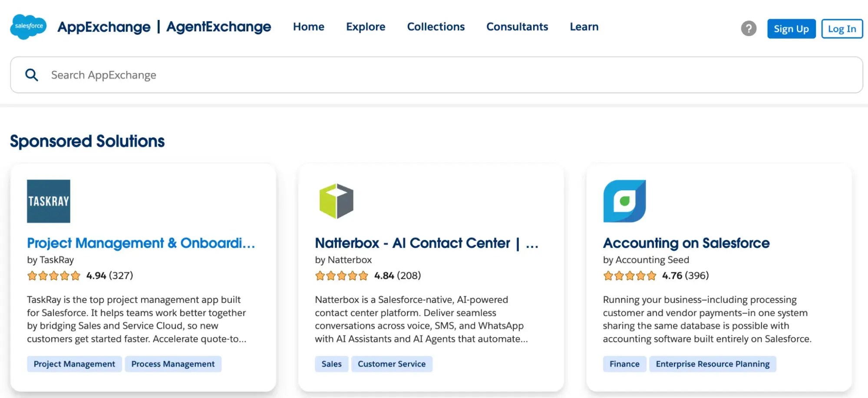Click the star rating for TaskRay's app
The width and height of the screenshot is (868, 398).
click(54, 275)
